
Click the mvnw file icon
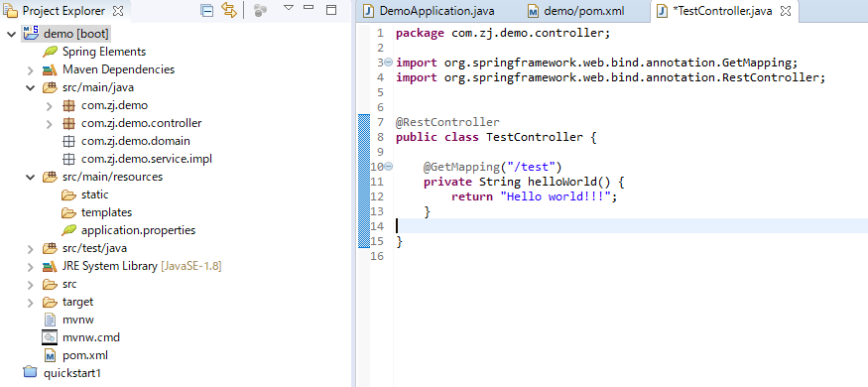50,320
